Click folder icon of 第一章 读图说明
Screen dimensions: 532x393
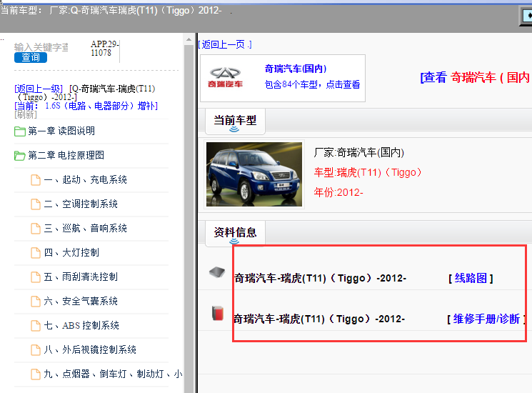pos(20,131)
